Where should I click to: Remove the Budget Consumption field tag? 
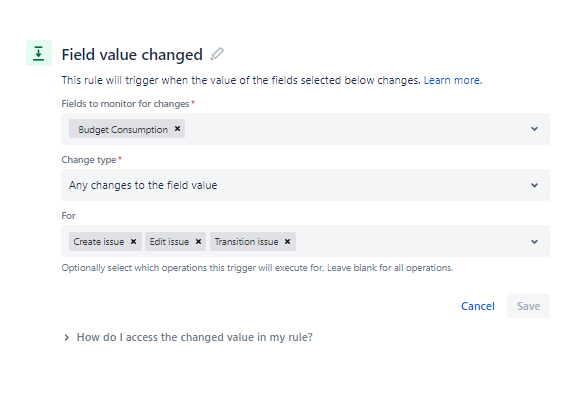click(x=177, y=129)
